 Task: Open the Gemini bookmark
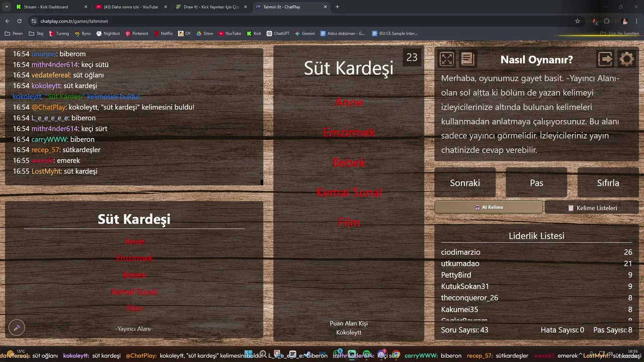point(305,34)
